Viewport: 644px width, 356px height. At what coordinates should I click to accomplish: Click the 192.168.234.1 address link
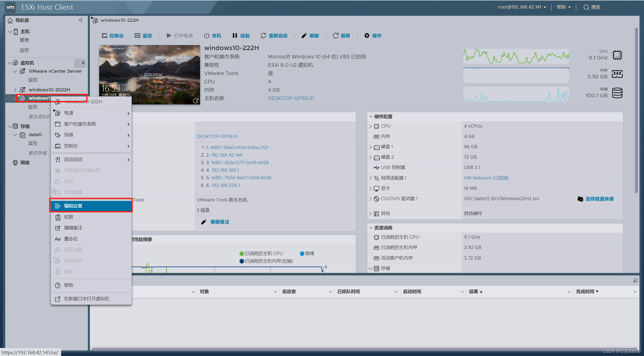pyautogui.click(x=225, y=185)
